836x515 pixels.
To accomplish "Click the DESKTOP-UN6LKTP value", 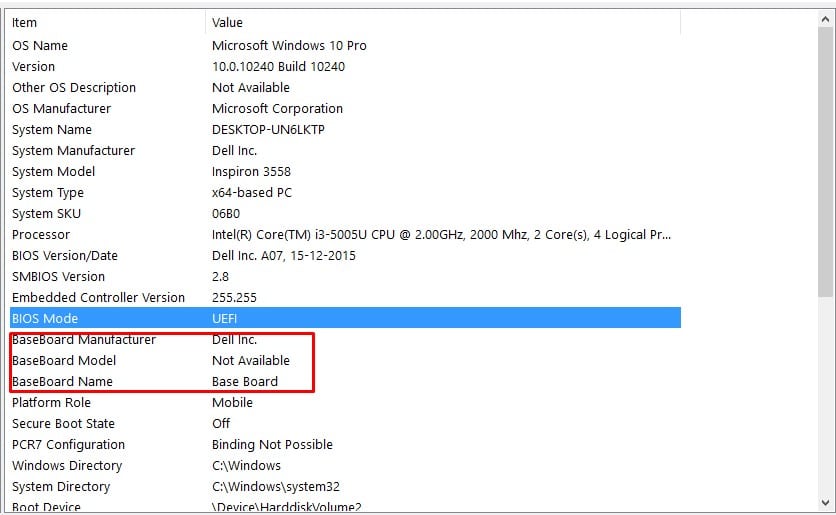I will (x=268, y=130).
